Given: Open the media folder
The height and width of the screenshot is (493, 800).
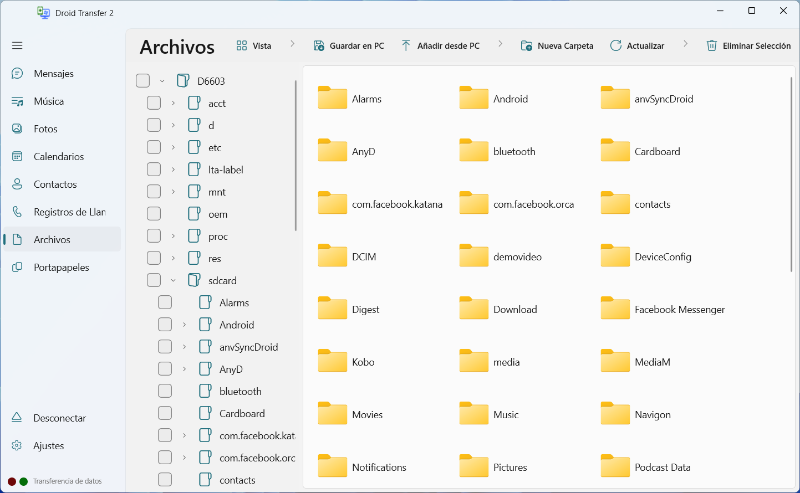Looking at the screenshot, I should click(x=489, y=361).
